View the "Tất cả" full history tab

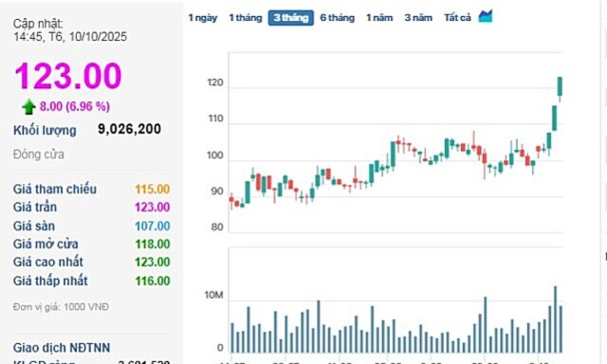457,18
